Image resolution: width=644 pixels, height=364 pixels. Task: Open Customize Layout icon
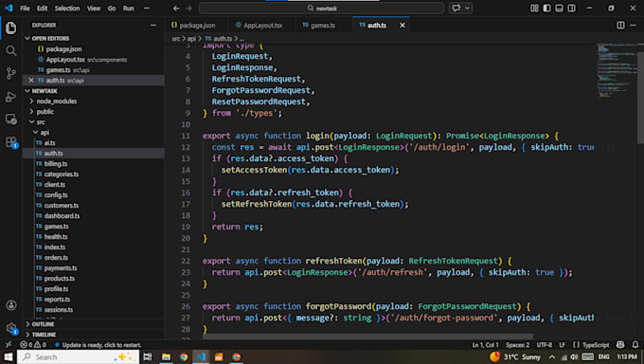pos(534,9)
